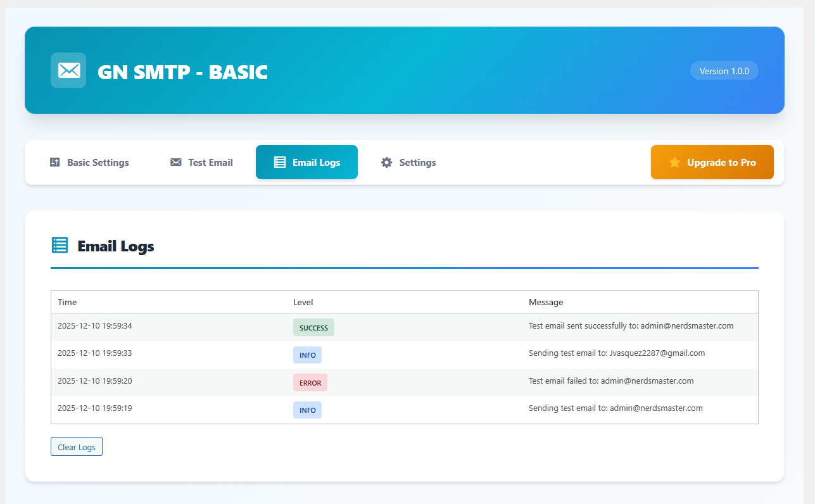Screen dimensions: 815x504
Task: Open the Settings tab
Action: (408, 162)
